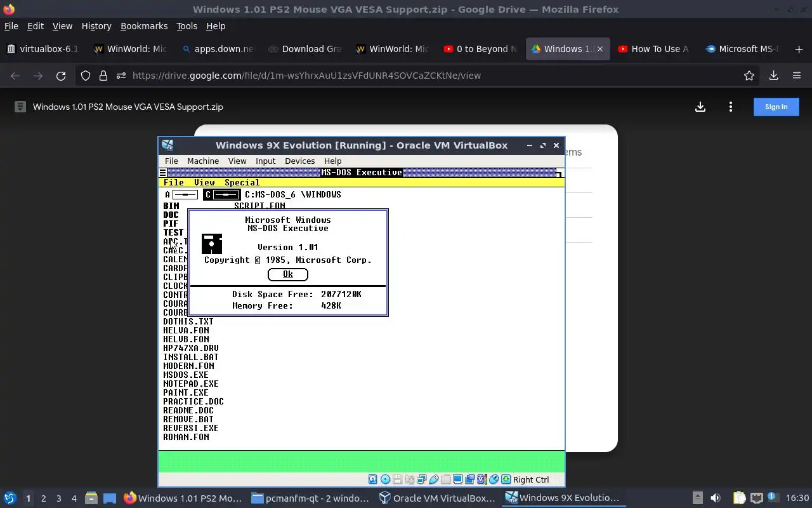Select README.DOC in the file list
The width and height of the screenshot is (812, 508).
(x=188, y=410)
